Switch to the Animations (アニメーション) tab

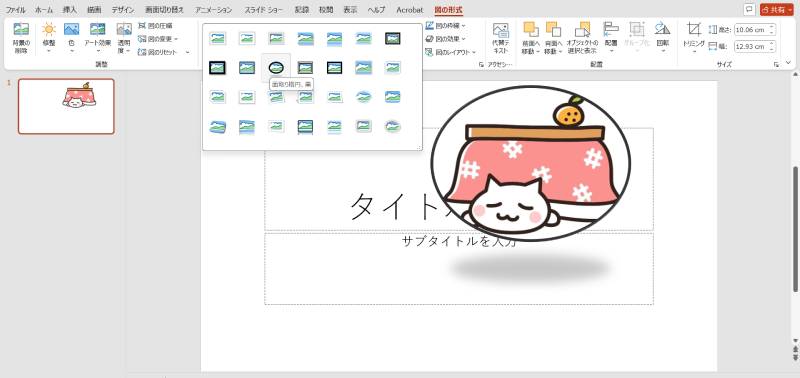click(213, 10)
